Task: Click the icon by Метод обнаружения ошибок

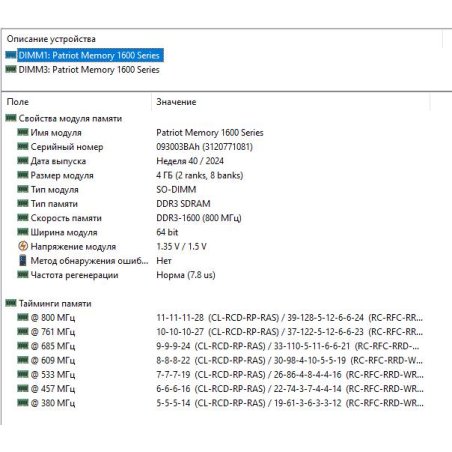Action: (23, 261)
